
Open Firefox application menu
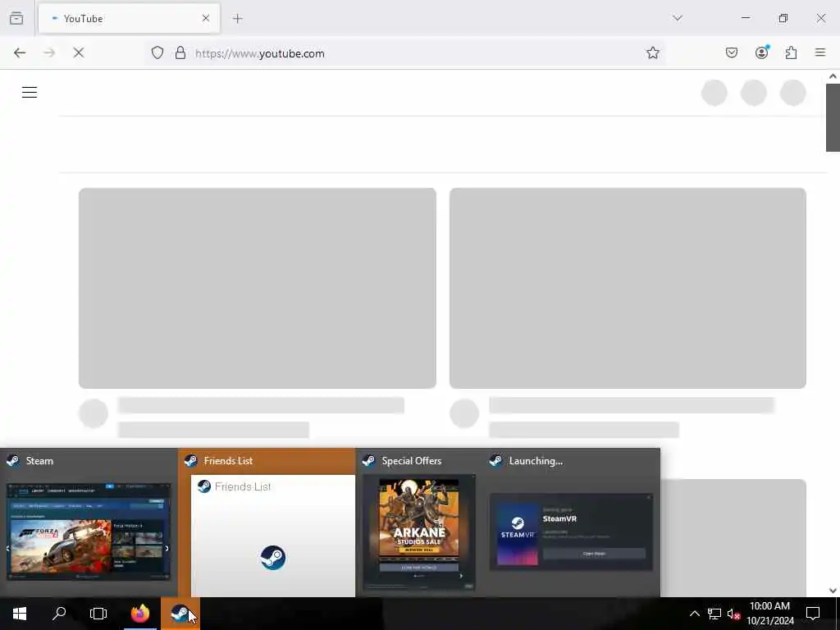[x=820, y=52]
